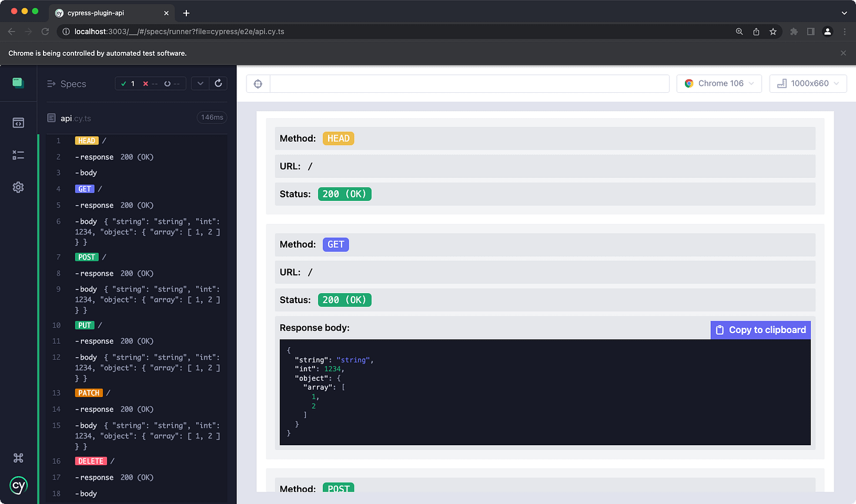Show keyboard shortcuts via command icon
This screenshot has height=504, width=856.
pos(18,458)
